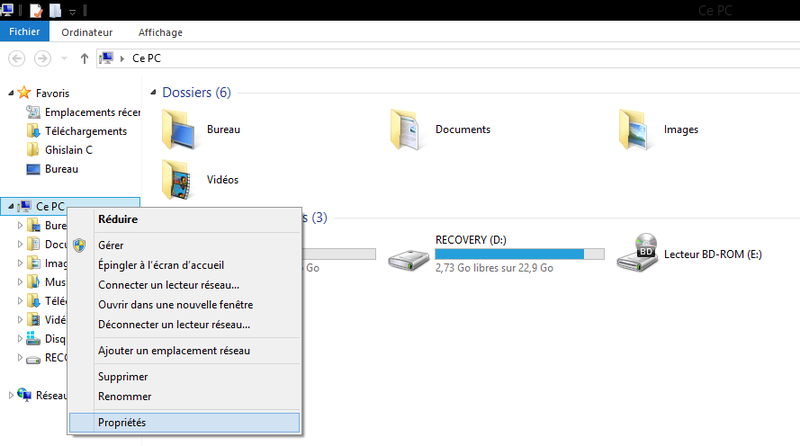The height and width of the screenshot is (446, 800).
Task: Open the Documents folder icon
Action: pos(407,130)
